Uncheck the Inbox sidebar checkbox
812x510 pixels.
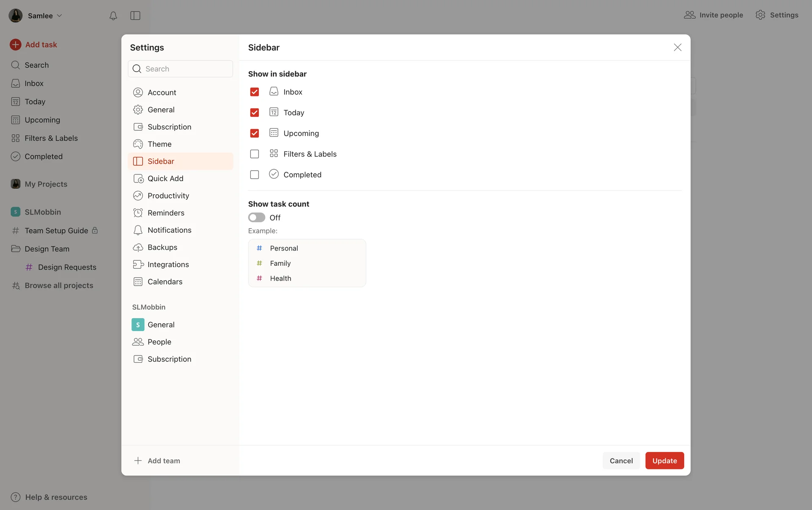point(255,92)
